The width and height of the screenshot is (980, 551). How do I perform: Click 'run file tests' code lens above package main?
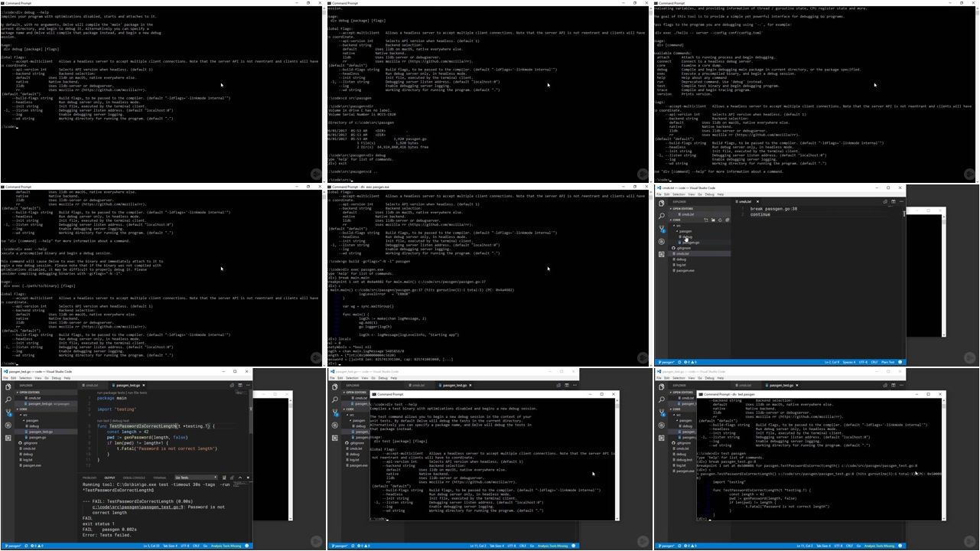pos(137,393)
